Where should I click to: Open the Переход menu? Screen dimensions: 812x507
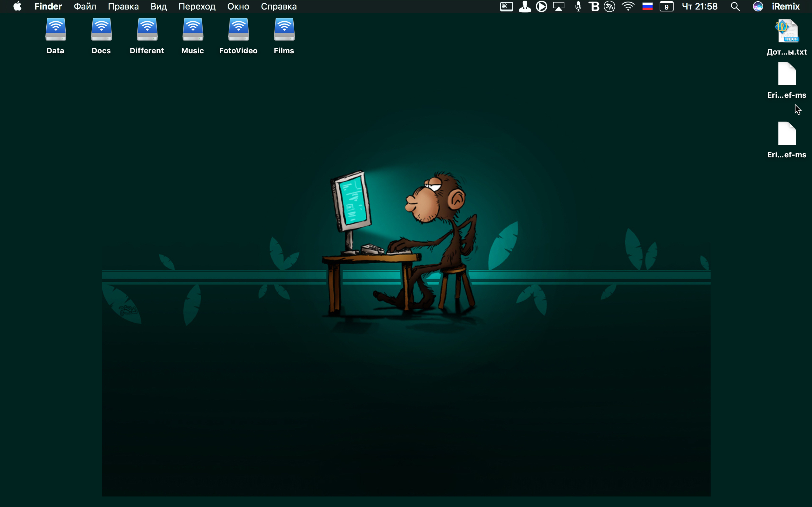(x=197, y=6)
